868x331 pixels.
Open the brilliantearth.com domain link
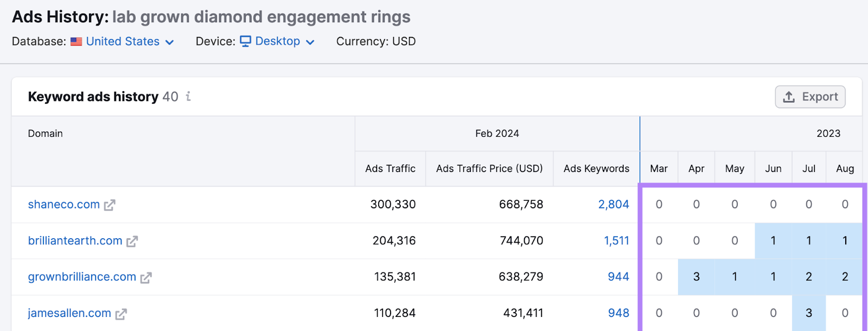[x=75, y=241]
